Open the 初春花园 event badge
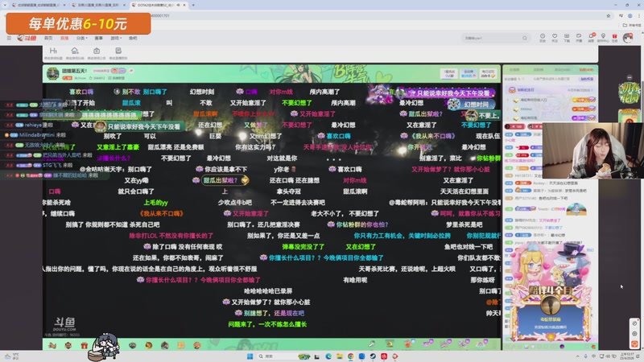The height and width of the screenshot is (362, 644). pos(629,93)
